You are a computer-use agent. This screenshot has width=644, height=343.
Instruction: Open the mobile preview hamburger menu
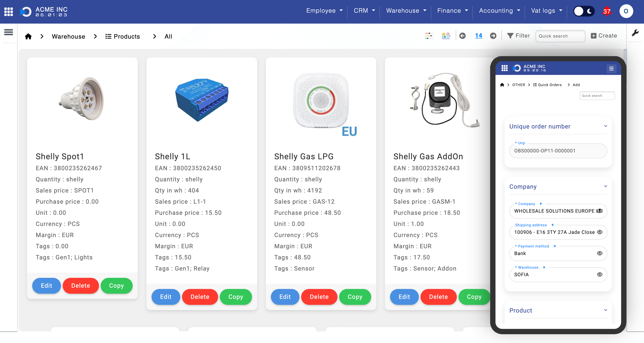[611, 68]
